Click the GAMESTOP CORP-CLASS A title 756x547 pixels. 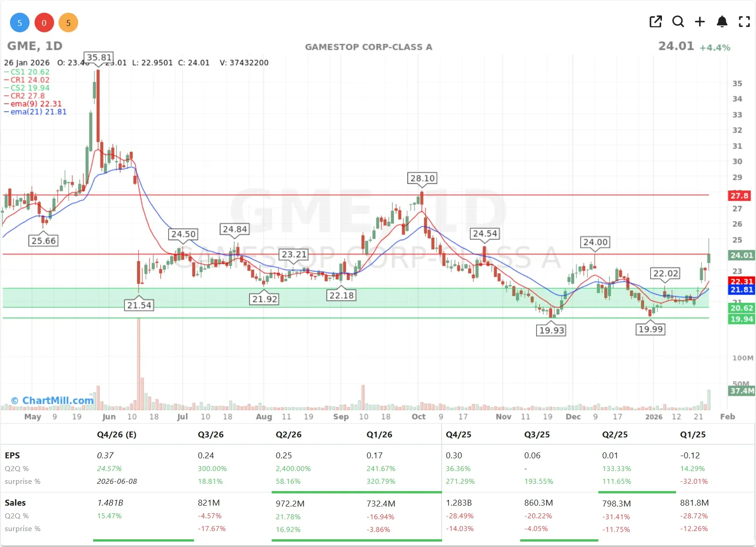[x=369, y=46]
